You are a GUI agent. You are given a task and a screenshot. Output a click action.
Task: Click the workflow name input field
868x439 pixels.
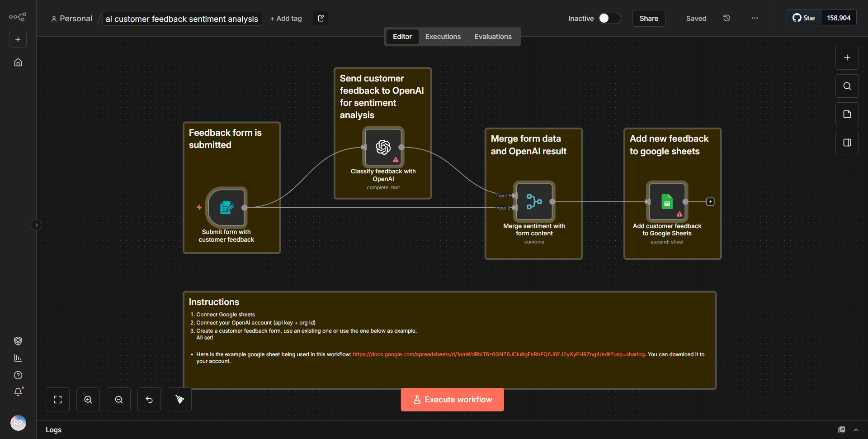[x=182, y=19]
